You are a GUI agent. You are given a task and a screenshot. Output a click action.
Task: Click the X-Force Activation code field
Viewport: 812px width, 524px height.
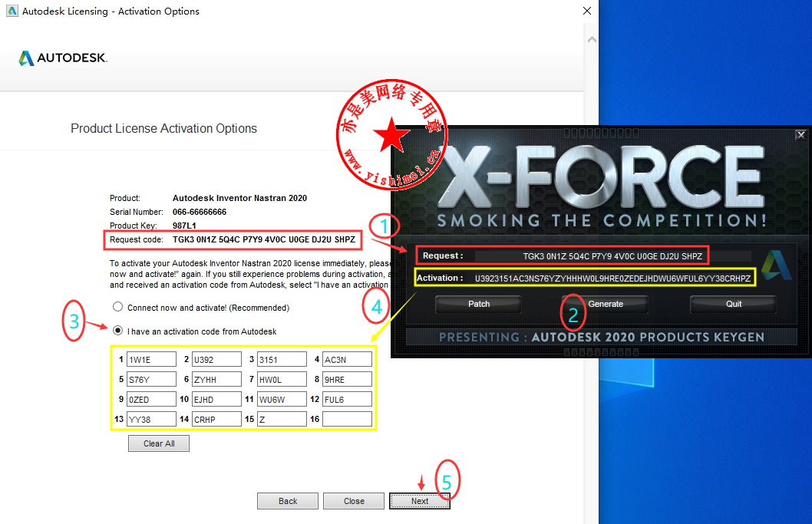[x=612, y=278]
